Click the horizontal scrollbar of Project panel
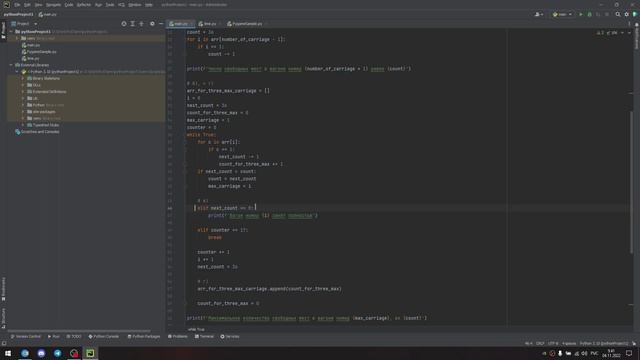The height and width of the screenshot is (360, 640). [79, 331]
